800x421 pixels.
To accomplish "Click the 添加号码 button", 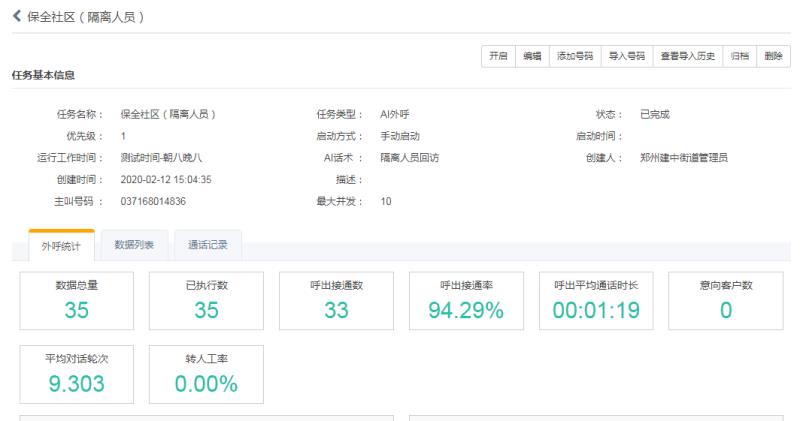I will (x=575, y=57).
